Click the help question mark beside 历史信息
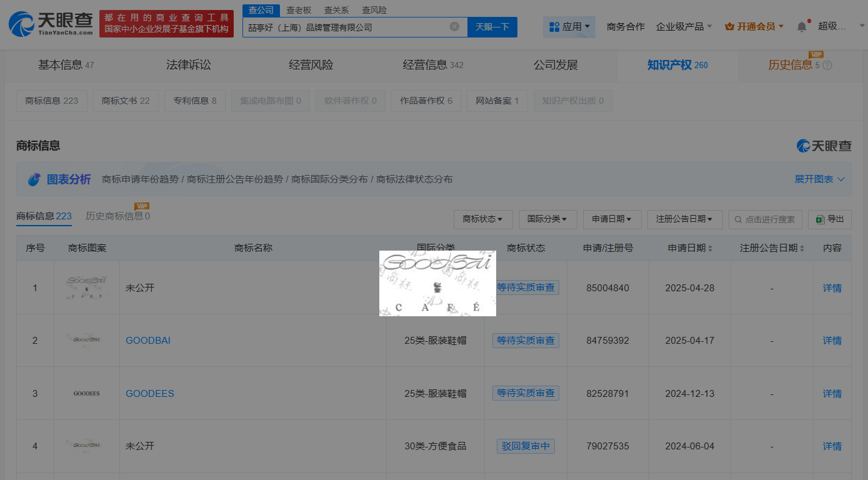The height and width of the screenshot is (480, 868). pyautogui.click(x=827, y=65)
